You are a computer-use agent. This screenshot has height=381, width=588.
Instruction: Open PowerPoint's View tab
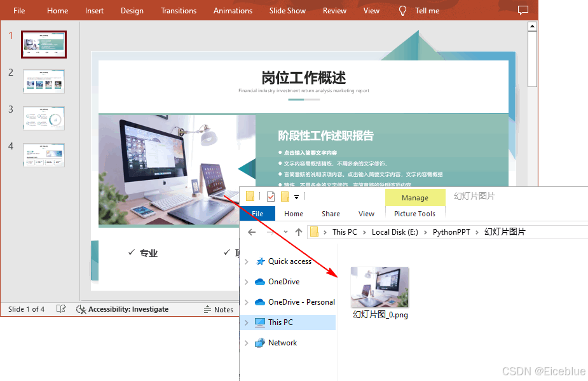(x=371, y=11)
